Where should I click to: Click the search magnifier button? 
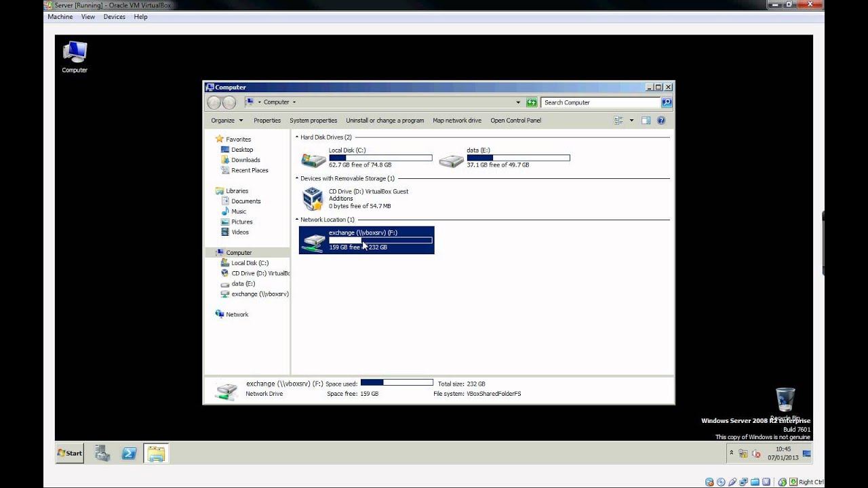[x=667, y=102]
